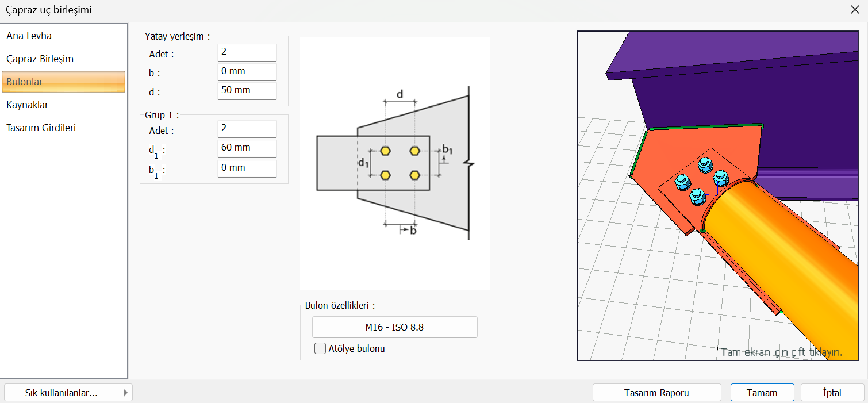Click the d spacing field showing 50 mm
Image resolution: width=868 pixels, height=403 pixels.
point(247,91)
